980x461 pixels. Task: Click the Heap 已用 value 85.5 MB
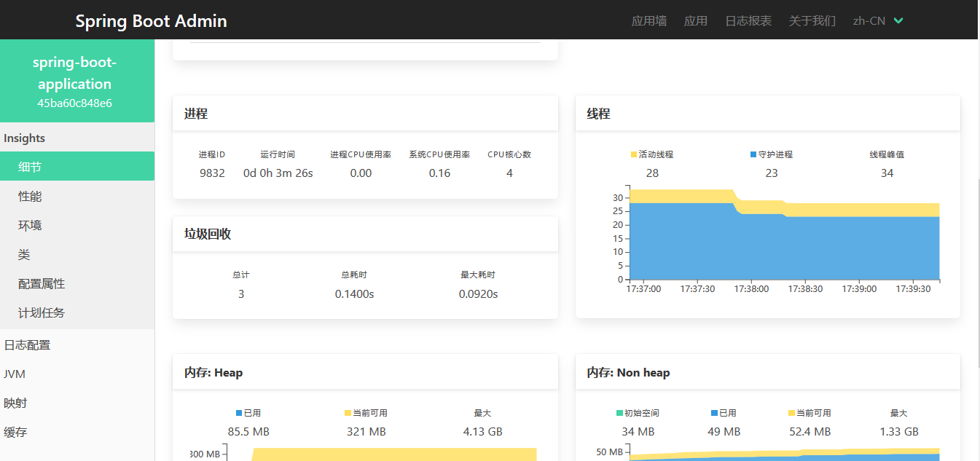[248, 432]
